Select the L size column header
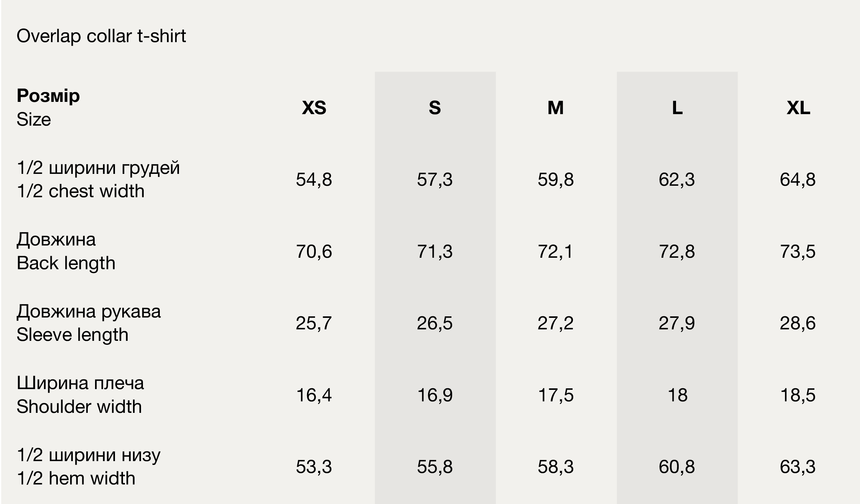Image resolution: width=860 pixels, height=504 pixels. pos(677,108)
